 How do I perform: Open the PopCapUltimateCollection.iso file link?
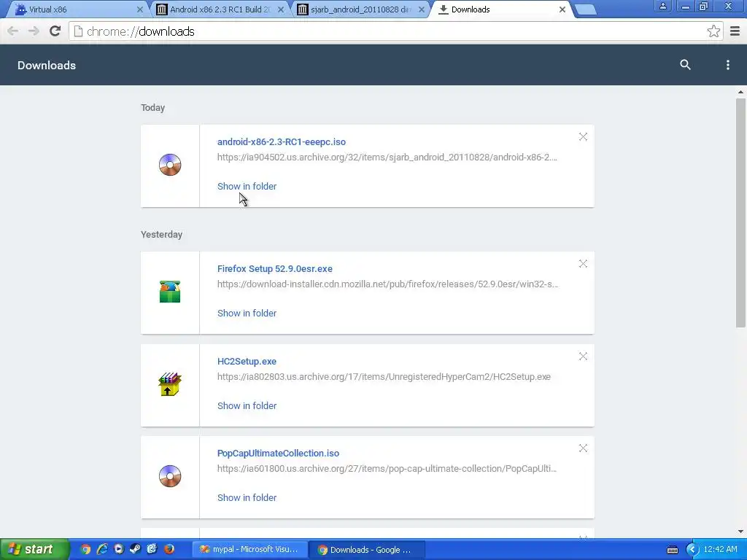pos(278,454)
